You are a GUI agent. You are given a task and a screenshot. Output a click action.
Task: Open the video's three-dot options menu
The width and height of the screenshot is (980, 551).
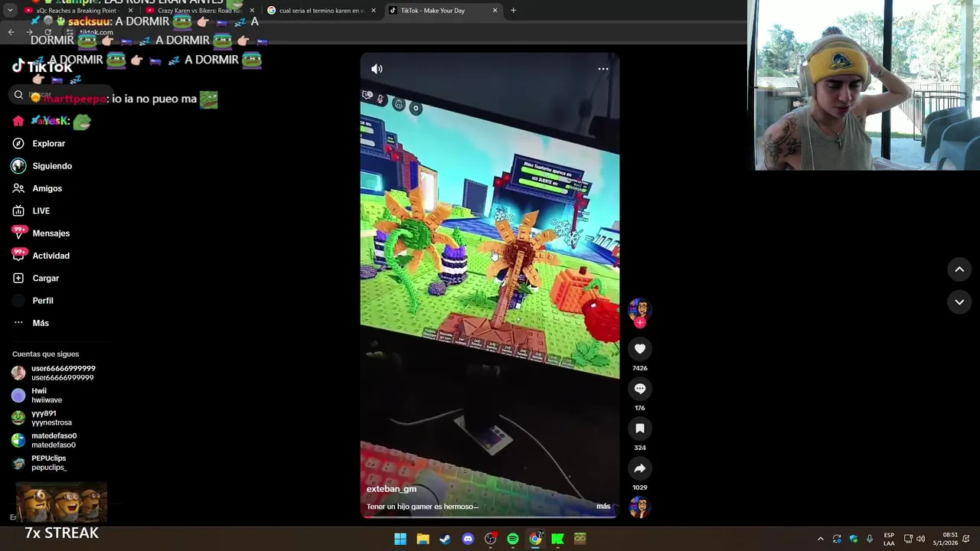click(x=603, y=69)
